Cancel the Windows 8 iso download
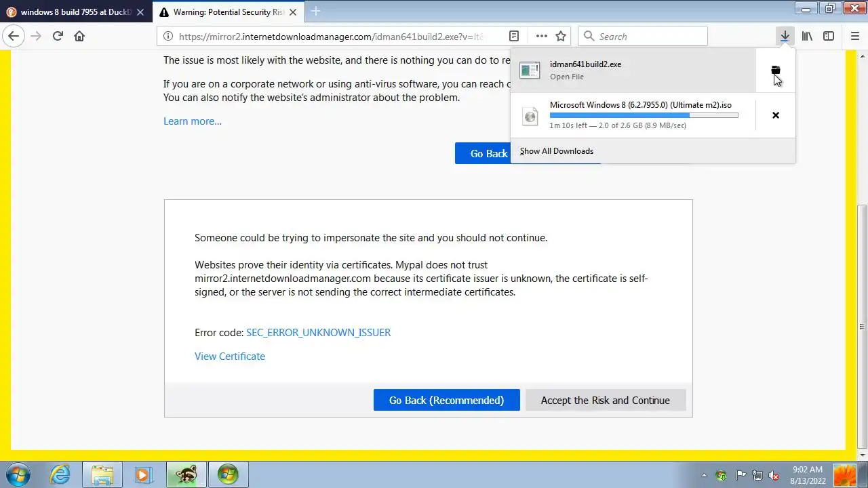868x488 pixels. 776,115
